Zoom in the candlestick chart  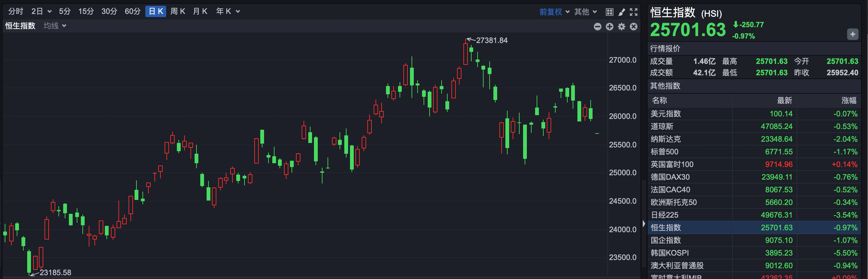coord(610,27)
